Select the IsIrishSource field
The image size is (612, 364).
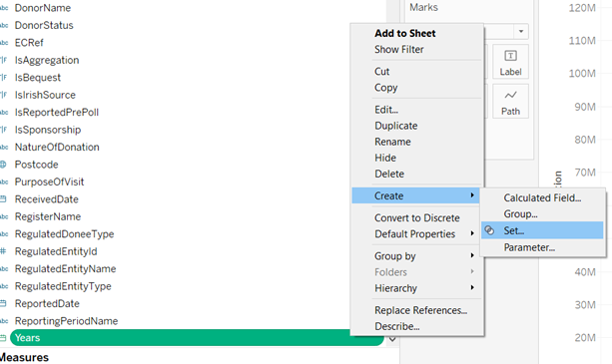[x=45, y=95]
